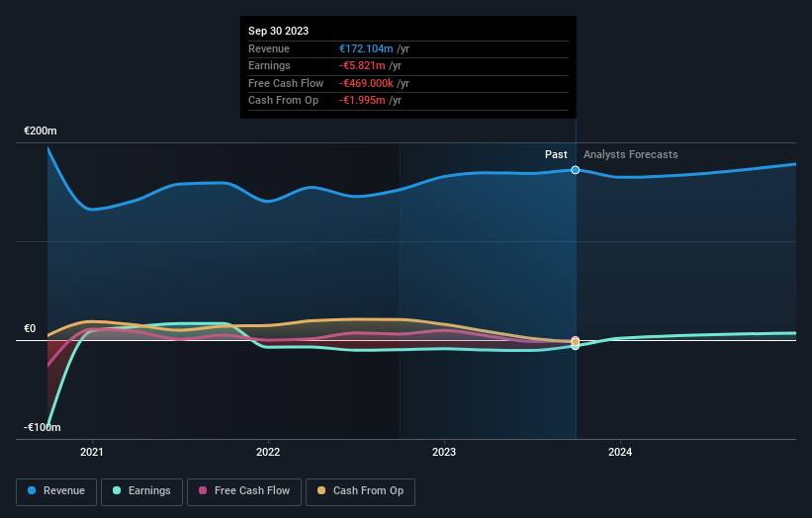Click the 2024 x-axis label
The width and height of the screenshot is (812, 518).
click(x=620, y=453)
